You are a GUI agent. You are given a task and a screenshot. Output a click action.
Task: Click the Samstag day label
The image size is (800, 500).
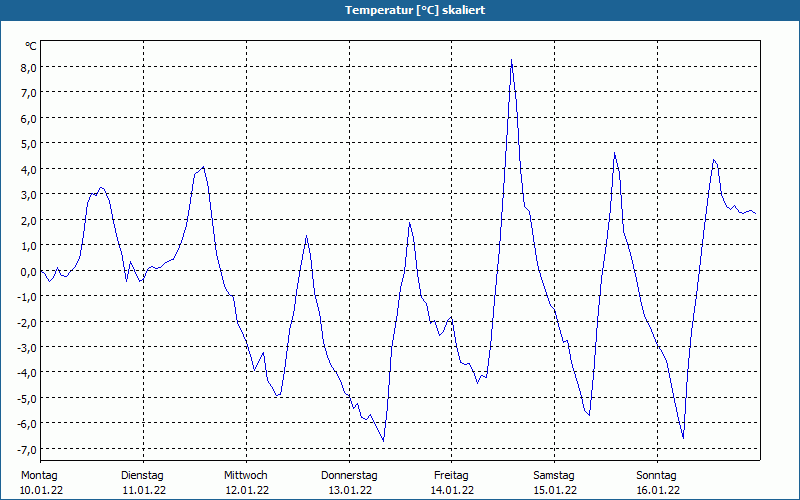[x=554, y=476]
